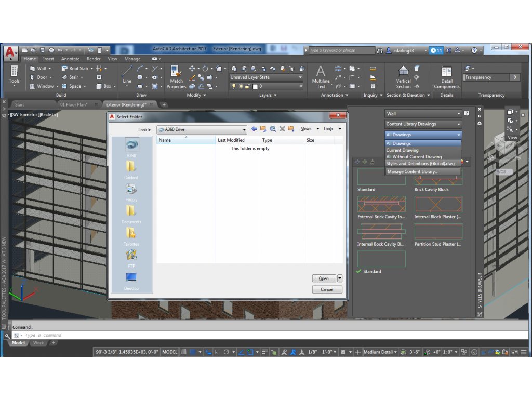Toggle polar tracking in the status bar
Viewport: 532px width, 399px height.
[x=227, y=352]
